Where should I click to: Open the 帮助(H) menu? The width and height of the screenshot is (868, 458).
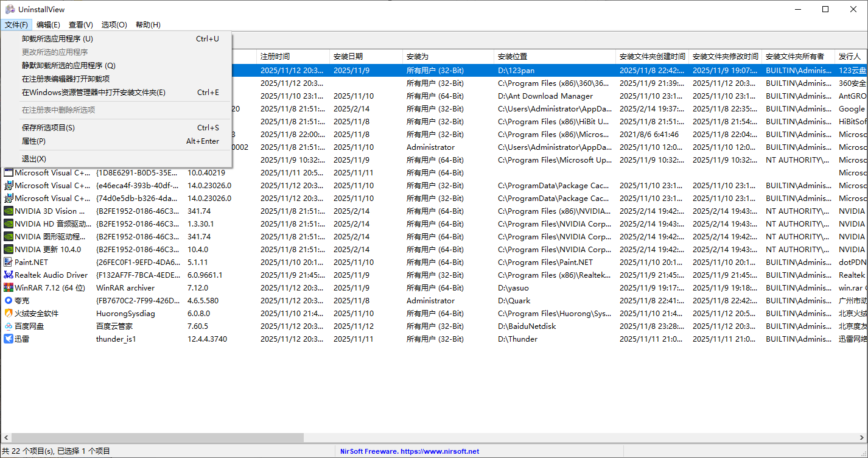coord(147,24)
